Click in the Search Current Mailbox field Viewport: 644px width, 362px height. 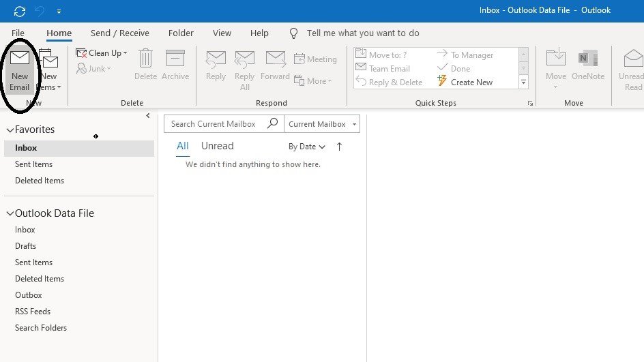click(x=214, y=124)
